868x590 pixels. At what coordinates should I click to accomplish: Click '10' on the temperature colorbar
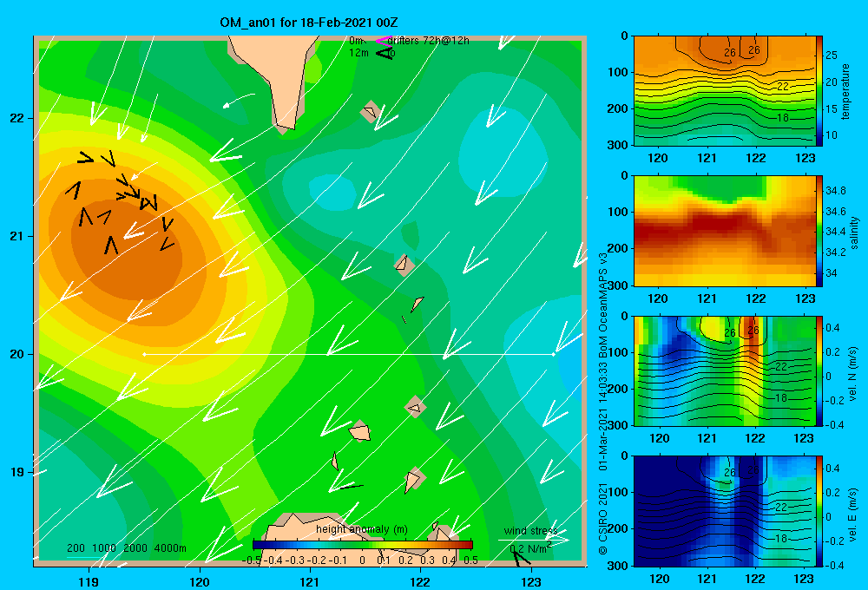point(832,135)
